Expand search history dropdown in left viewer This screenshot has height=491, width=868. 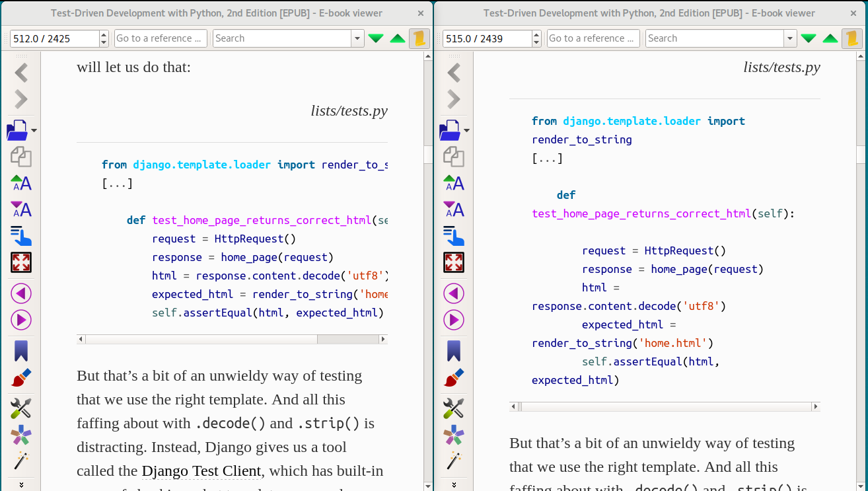[358, 38]
